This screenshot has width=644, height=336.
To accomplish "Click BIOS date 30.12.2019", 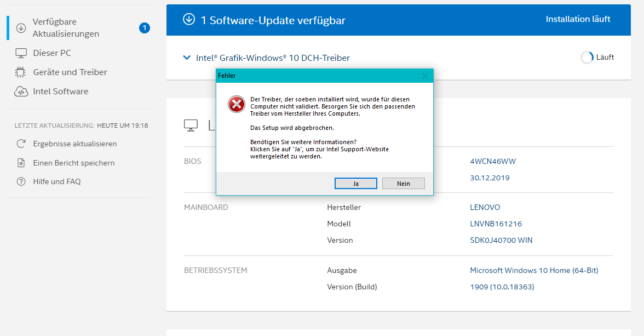I will point(490,178).
